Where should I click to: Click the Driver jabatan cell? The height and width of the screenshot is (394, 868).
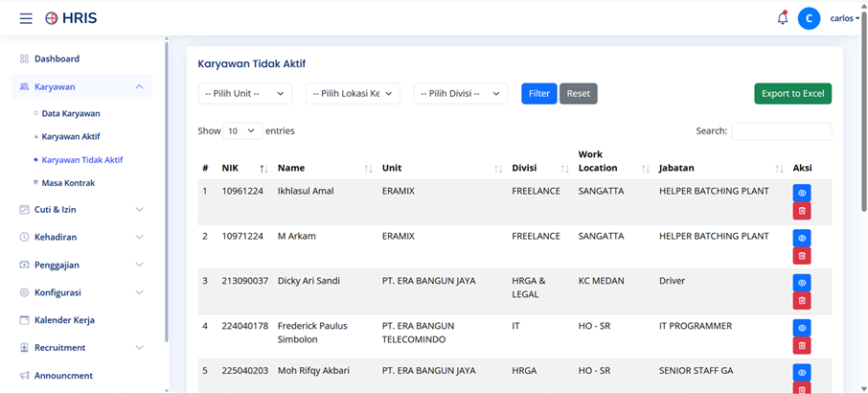(x=672, y=281)
